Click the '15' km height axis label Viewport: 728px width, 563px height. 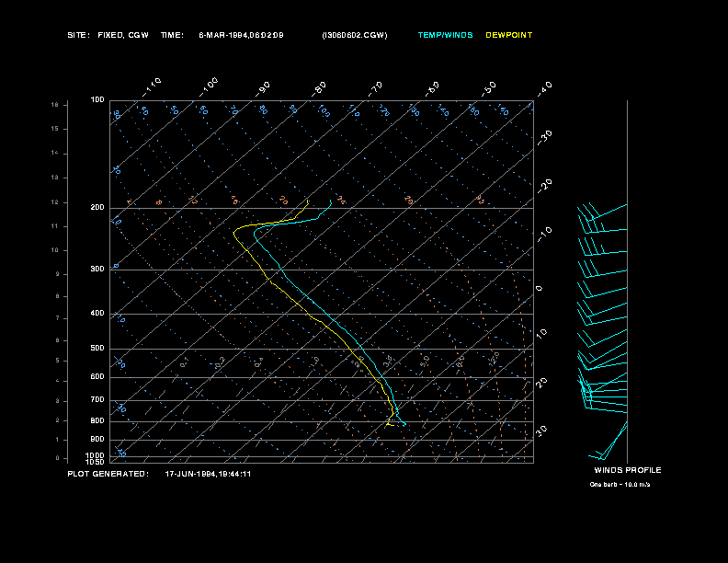pos(55,129)
